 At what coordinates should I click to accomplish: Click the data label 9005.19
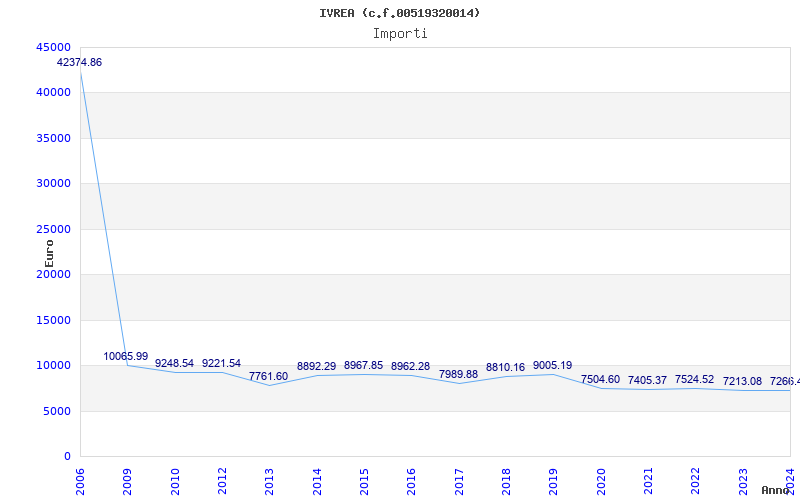pos(553,365)
